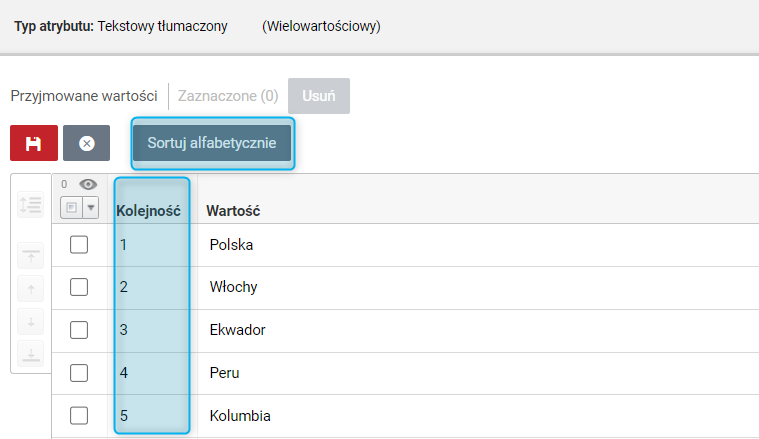Viewport: 759px width, 439px height.
Task: Click the gray cancel X icon button
Action: click(x=87, y=143)
